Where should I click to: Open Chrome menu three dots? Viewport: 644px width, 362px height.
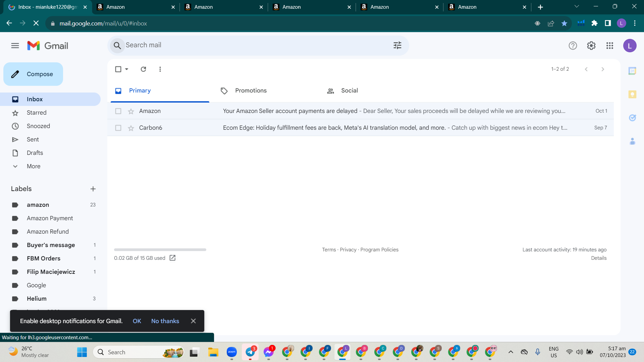click(635, 23)
